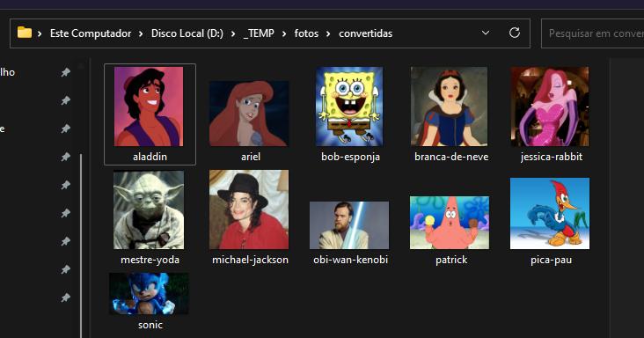This screenshot has width=644, height=338.
Task: Select the mestre-yoda image thumbnail
Action: pos(149,209)
